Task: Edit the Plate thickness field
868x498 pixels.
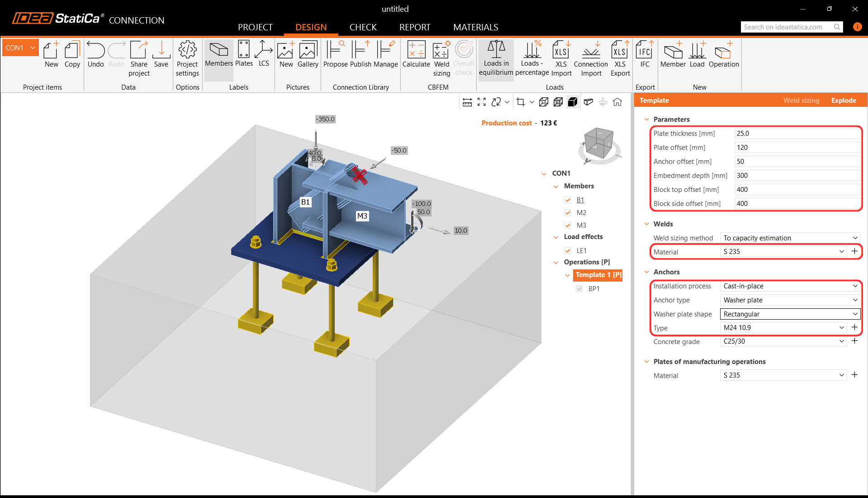Action: (797, 134)
